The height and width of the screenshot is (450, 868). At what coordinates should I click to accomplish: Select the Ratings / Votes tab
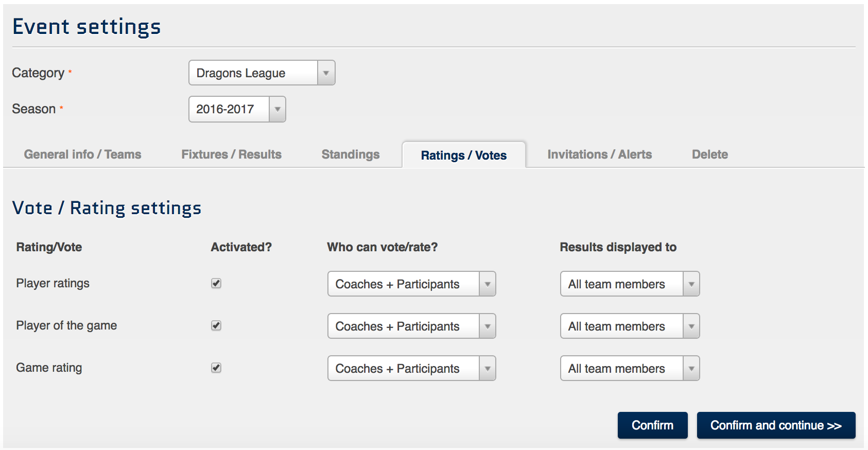point(463,155)
